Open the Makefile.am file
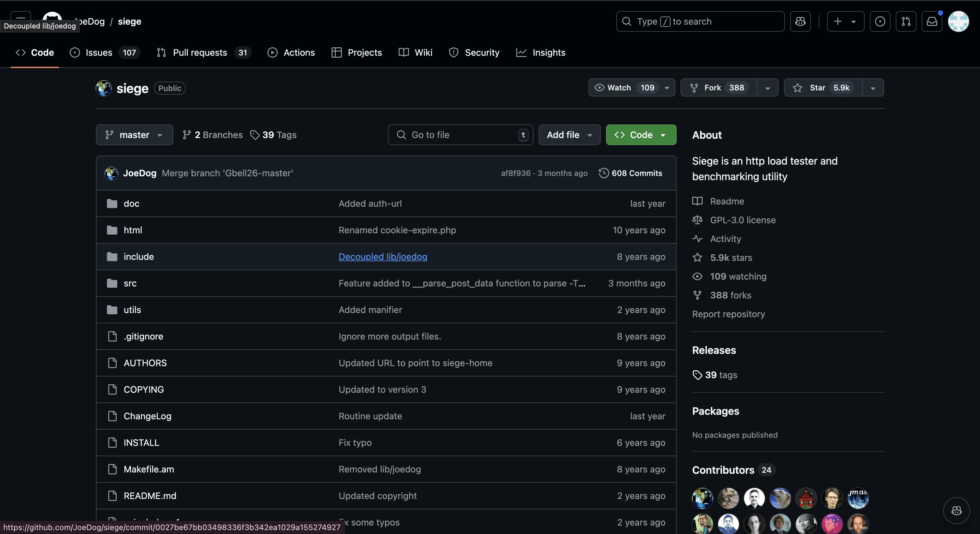Image resolution: width=980 pixels, height=534 pixels. pyautogui.click(x=149, y=469)
